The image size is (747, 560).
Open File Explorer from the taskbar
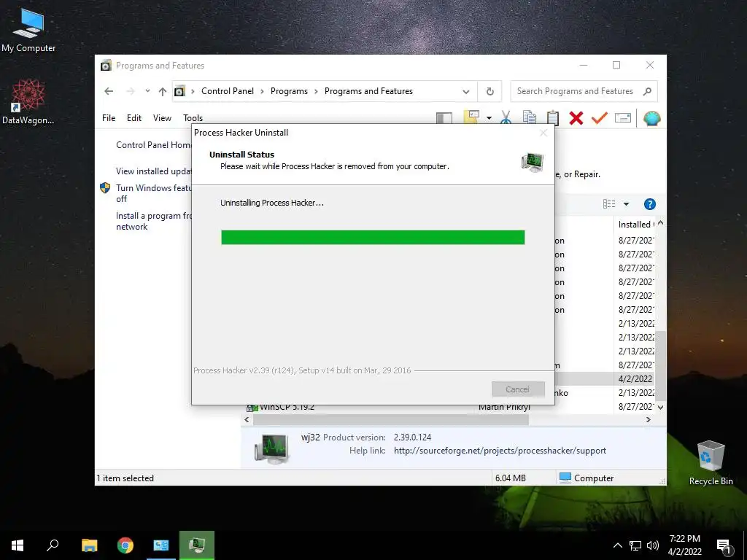(x=89, y=545)
